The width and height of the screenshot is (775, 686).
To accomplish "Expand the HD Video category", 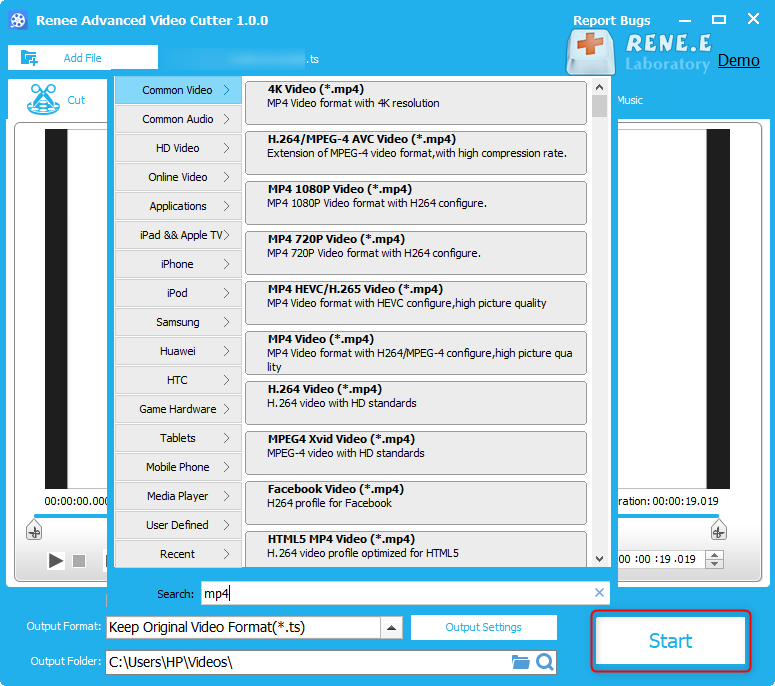I will tap(178, 148).
